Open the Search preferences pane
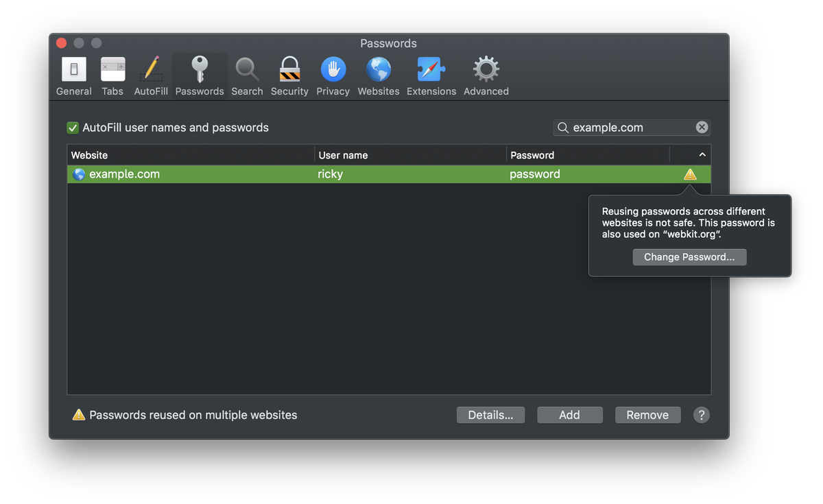The height and width of the screenshot is (504, 823). (x=247, y=76)
